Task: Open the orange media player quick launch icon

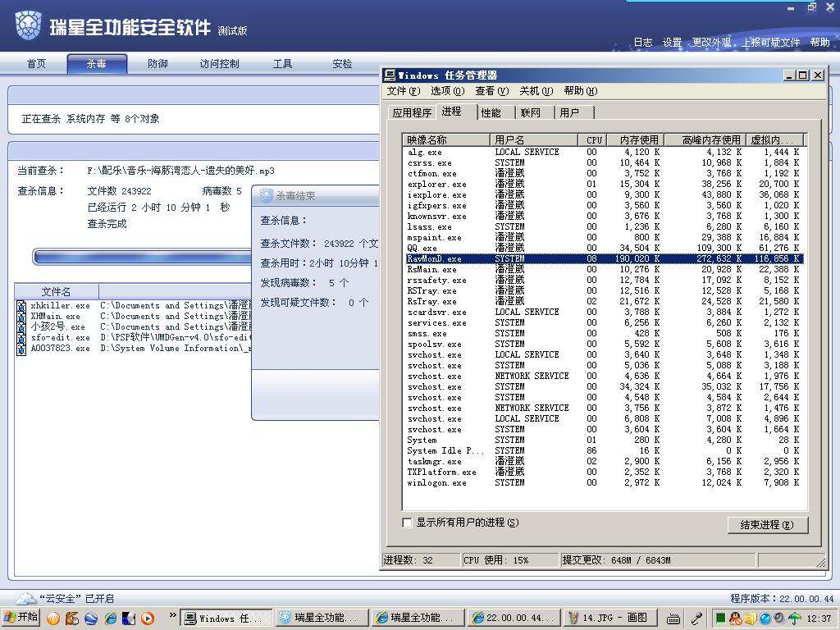Action: (148, 619)
